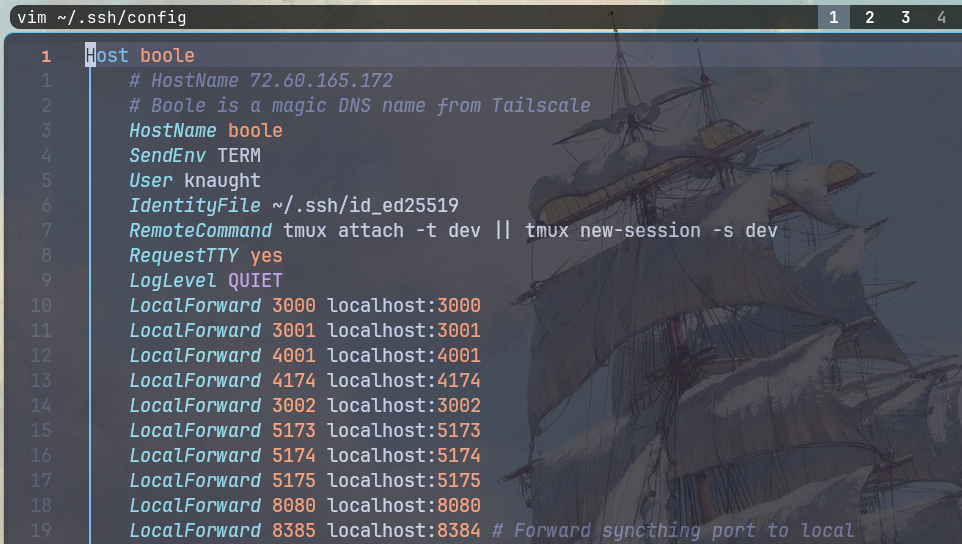Viewport: 962px width, 544px height.
Task: Click the RemoteCommand tmux attach line
Action: pos(453,231)
